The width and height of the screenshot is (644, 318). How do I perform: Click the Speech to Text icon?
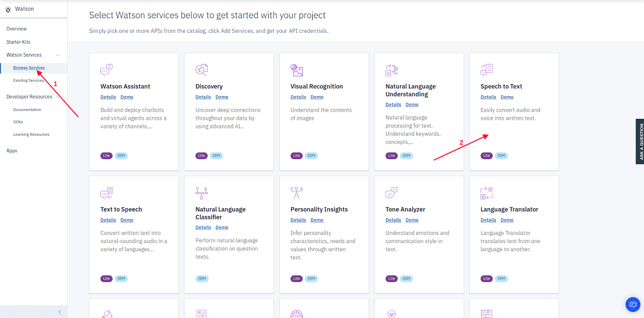[487, 70]
